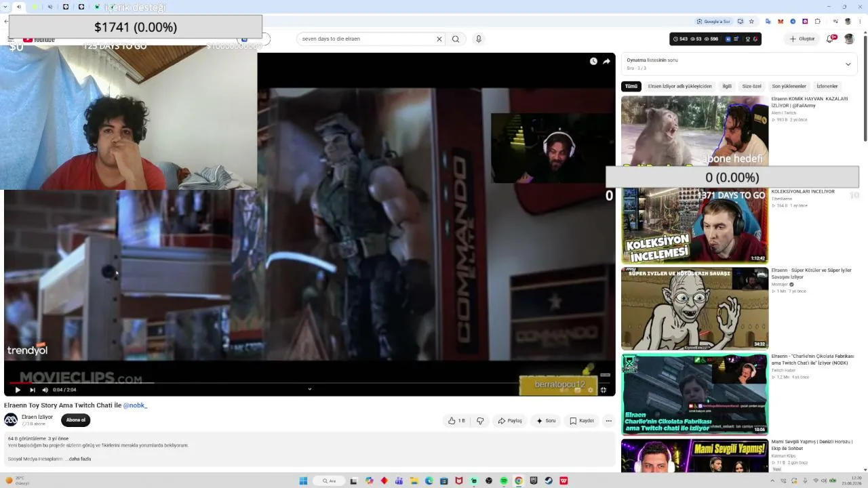Screen dimensions: 868x488
Task: Share the video using the arrow icon on the player
Action: [x=606, y=61]
